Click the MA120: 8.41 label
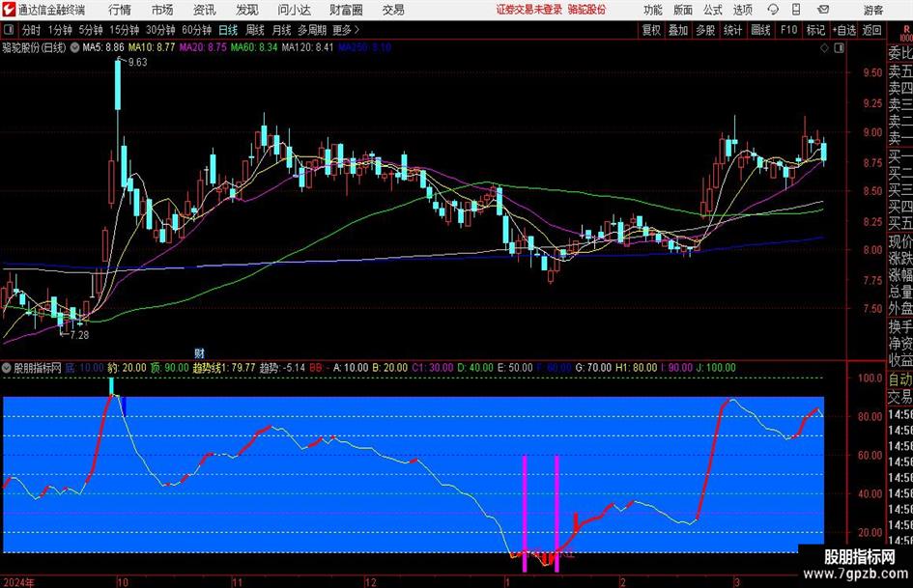 [x=307, y=47]
